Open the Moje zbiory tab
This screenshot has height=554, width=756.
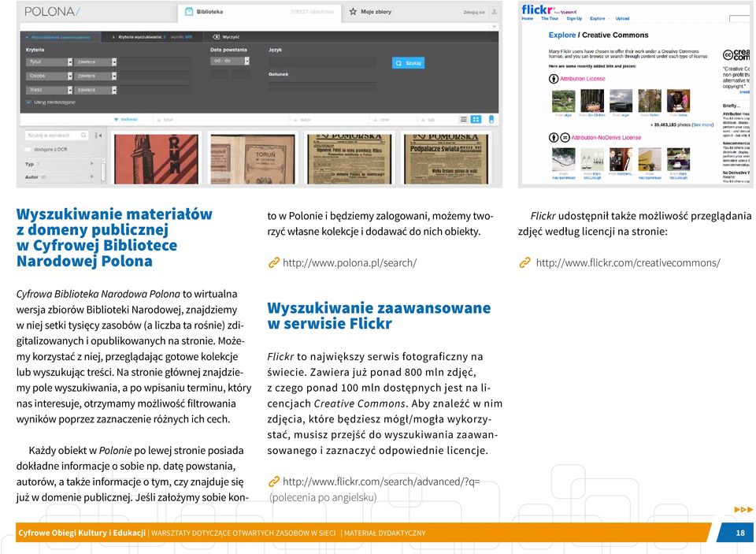[370, 11]
